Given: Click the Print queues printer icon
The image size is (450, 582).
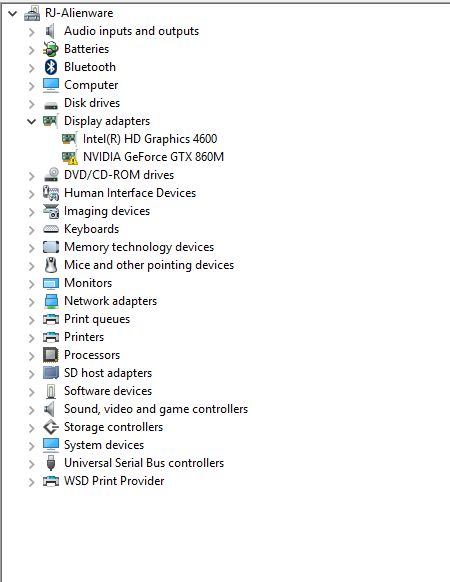Looking at the screenshot, I should coord(51,319).
